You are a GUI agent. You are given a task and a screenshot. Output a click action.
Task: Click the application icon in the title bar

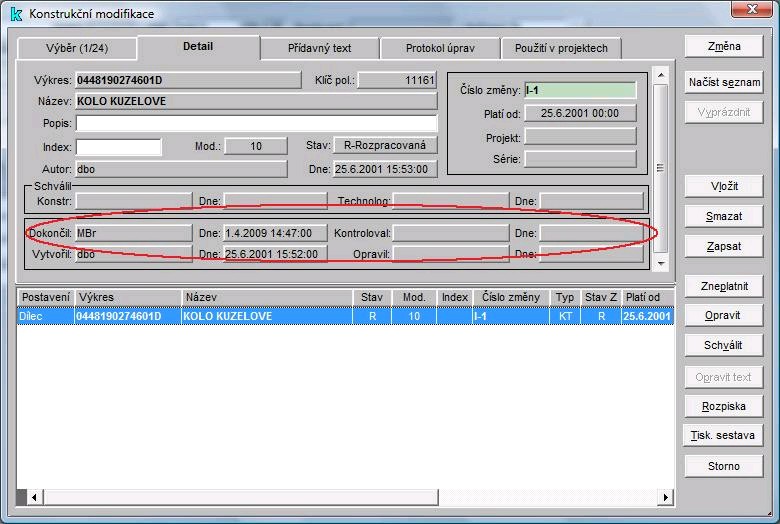(15, 14)
